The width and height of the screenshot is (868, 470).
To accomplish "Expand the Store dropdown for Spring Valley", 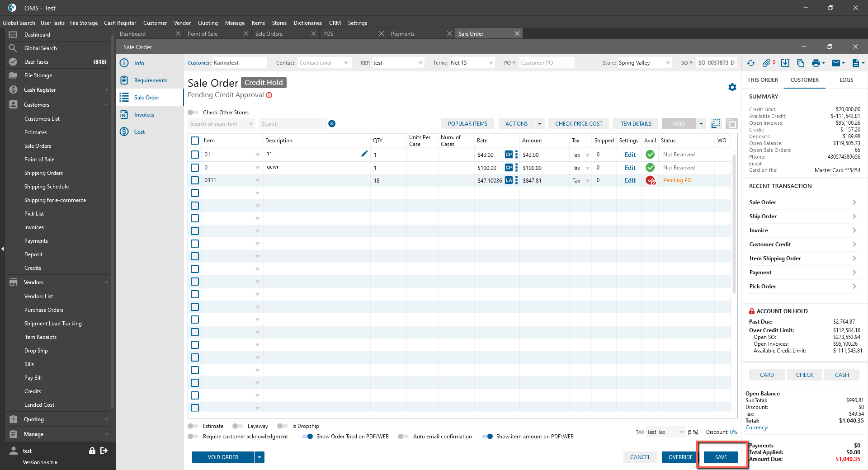I will [x=668, y=63].
